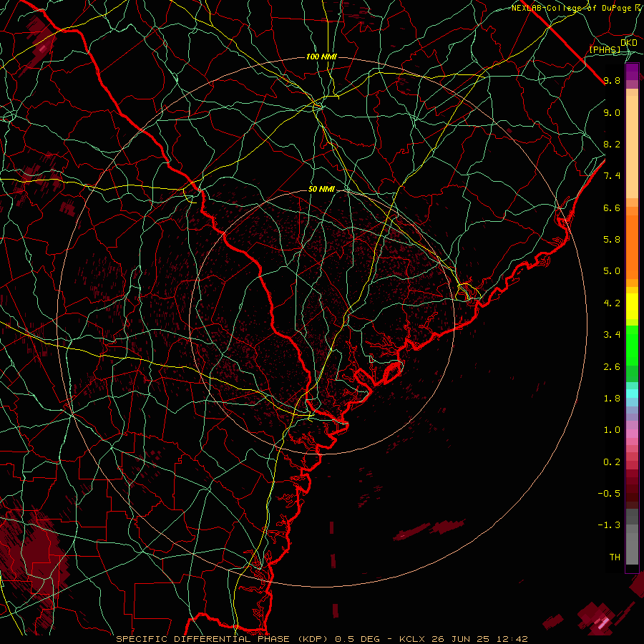Click the "50 NMI" range ring label
644x644 pixels.
click(x=321, y=190)
